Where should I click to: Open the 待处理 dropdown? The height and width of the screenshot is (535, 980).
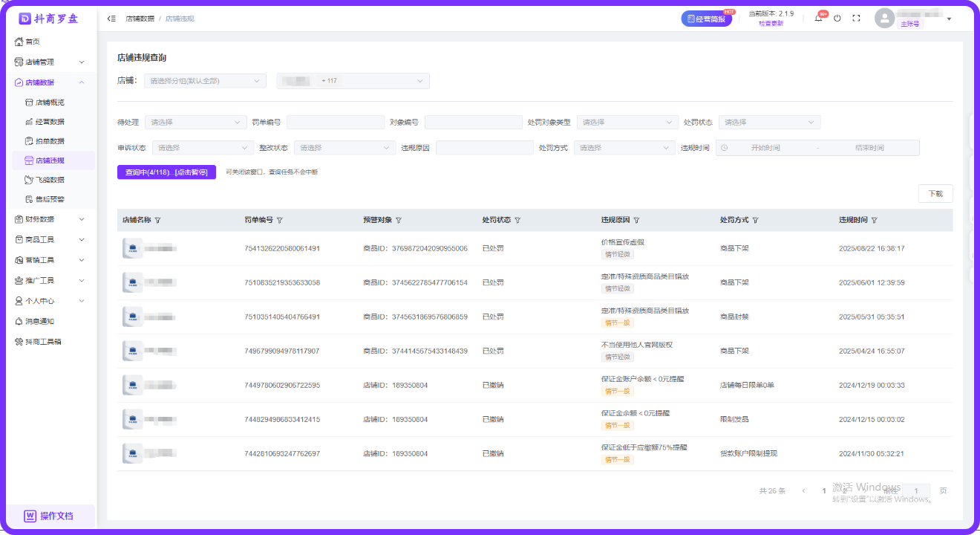point(196,122)
